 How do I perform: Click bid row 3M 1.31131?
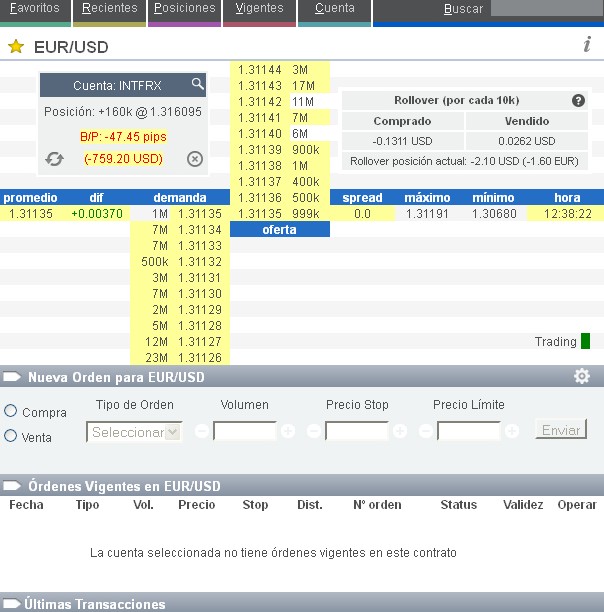(x=180, y=278)
